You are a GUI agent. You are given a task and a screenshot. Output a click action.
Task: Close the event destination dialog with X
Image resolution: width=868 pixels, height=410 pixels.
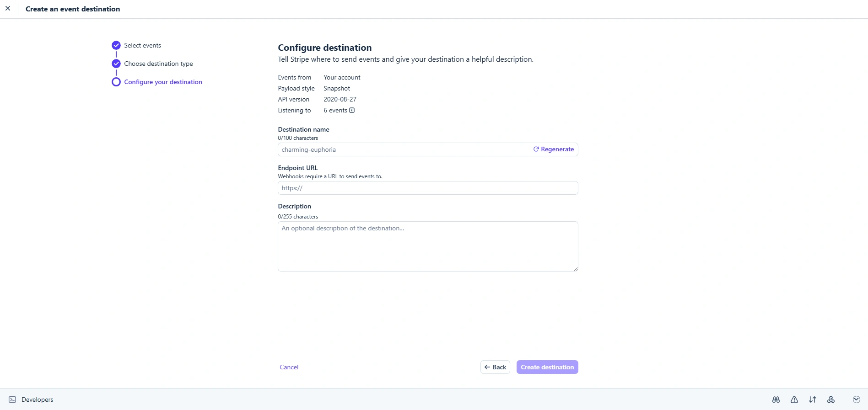[x=8, y=9]
